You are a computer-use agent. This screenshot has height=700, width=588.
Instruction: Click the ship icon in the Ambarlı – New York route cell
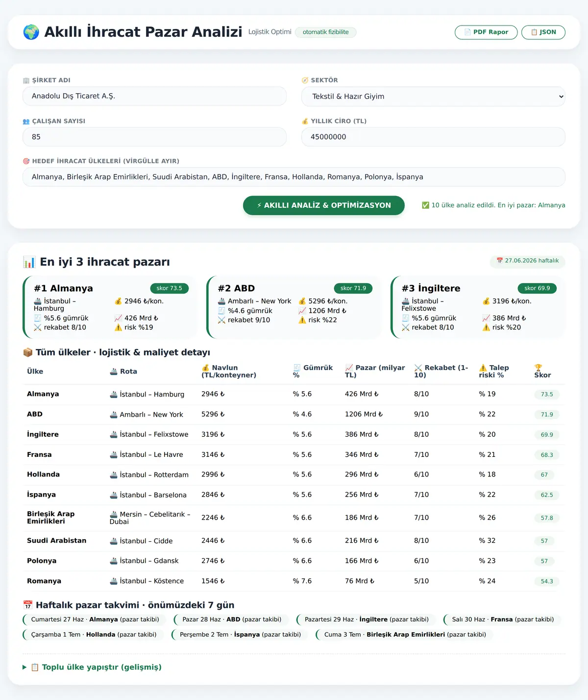pyautogui.click(x=114, y=415)
